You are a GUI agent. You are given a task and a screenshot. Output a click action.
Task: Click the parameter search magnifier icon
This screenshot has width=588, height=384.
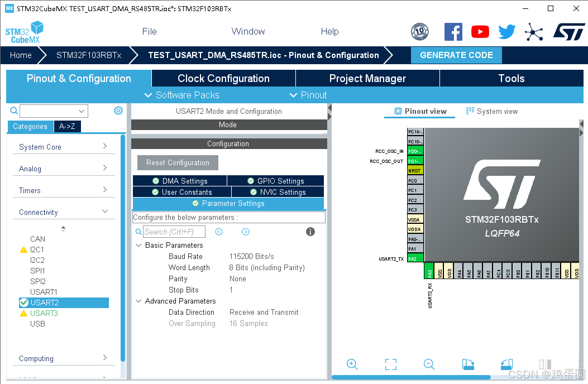pyautogui.click(x=138, y=232)
